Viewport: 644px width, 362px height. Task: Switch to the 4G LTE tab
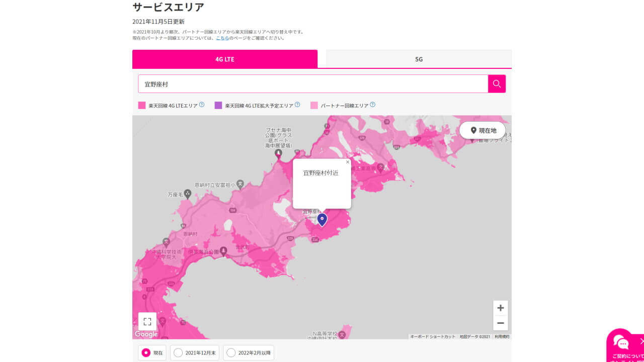pyautogui.click(x=225, y=59)
